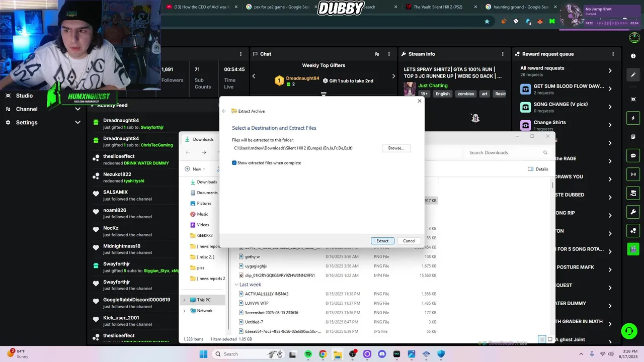
Task: Tick the Show extracted files when complete checkbox
Action: [234, 163]
